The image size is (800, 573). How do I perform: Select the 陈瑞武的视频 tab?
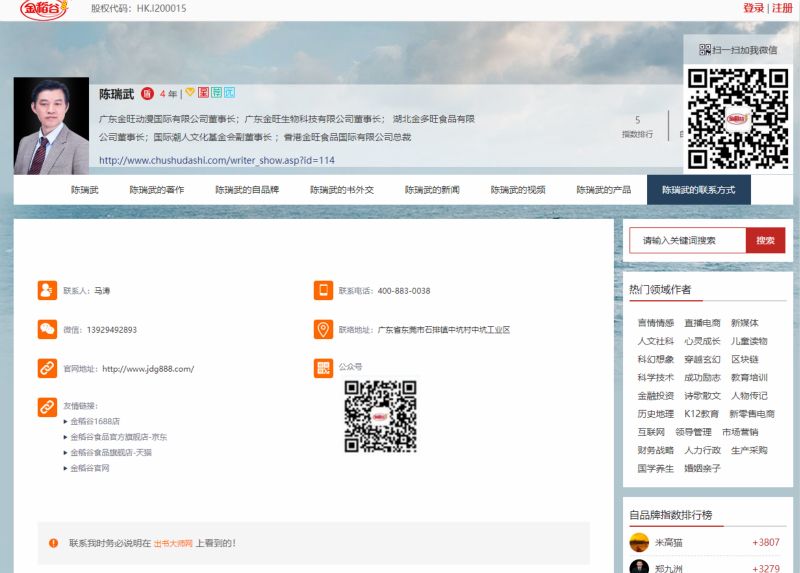pyautogui.click(x=518, y=190)
